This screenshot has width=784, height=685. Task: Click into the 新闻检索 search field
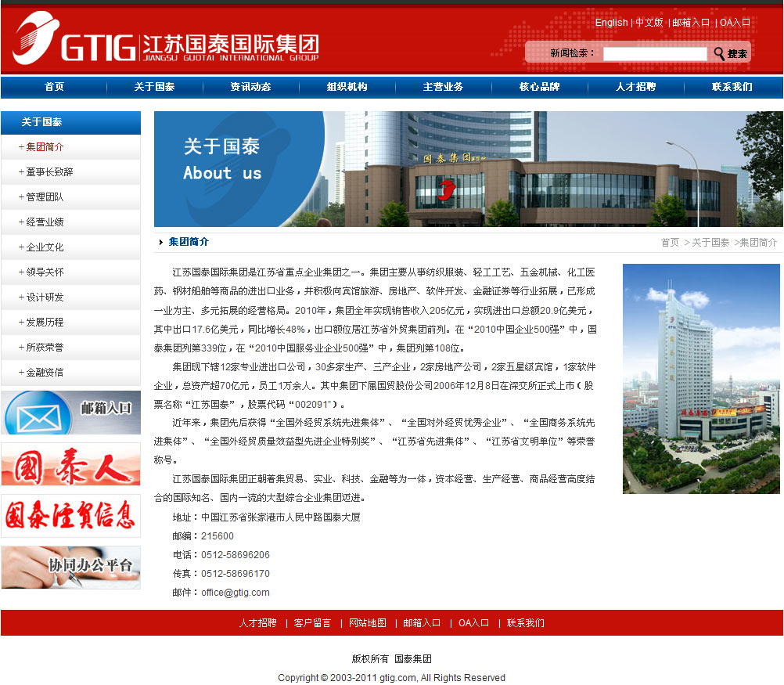(x=655, y=53)
